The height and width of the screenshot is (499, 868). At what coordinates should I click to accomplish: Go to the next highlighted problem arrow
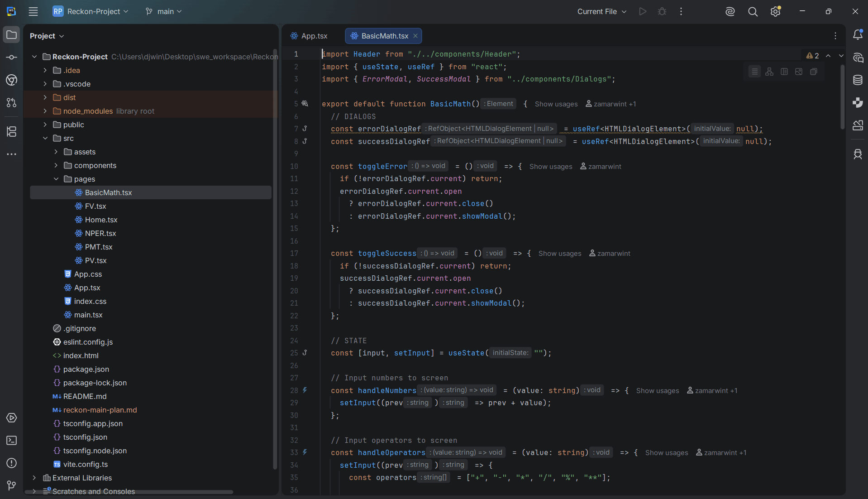click(x=841, y=56)
